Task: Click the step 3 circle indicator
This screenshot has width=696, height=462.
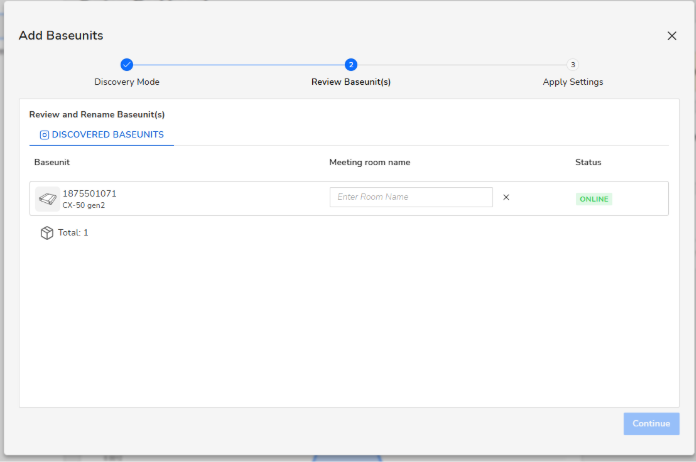Action: [x=573, y=64]
